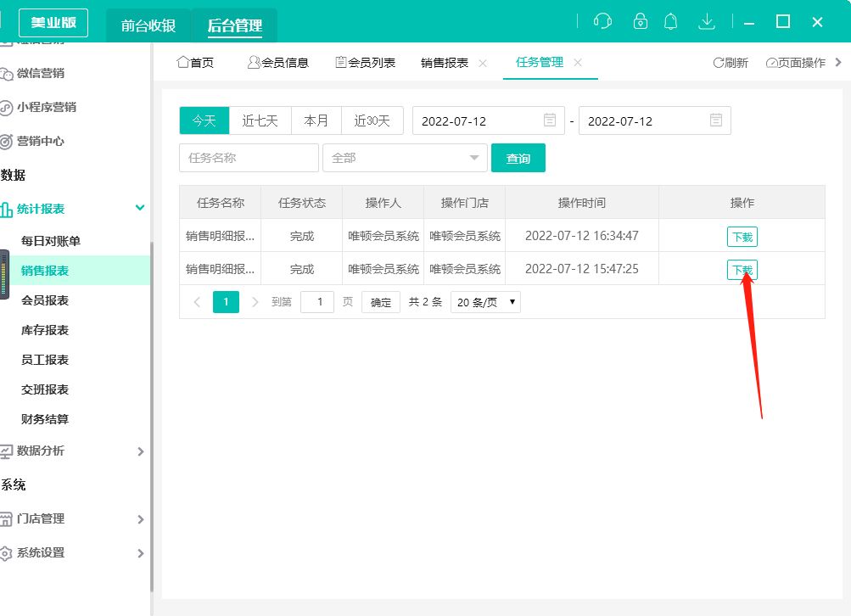The width and height of the screenshot is (851, 616).
Task: Switch to 后台管理 mode
Action: point(235,25)
